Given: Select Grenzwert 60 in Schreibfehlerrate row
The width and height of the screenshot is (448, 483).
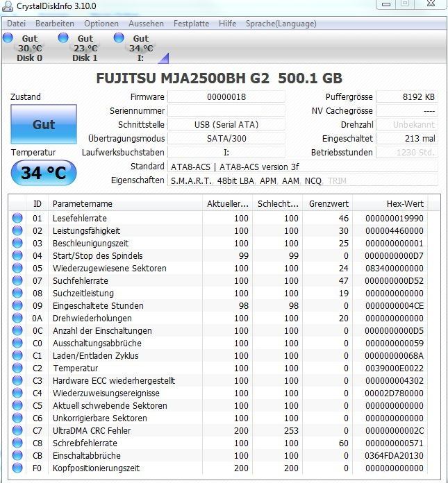Looking at the screenshot, I should (x=344, y=443).
